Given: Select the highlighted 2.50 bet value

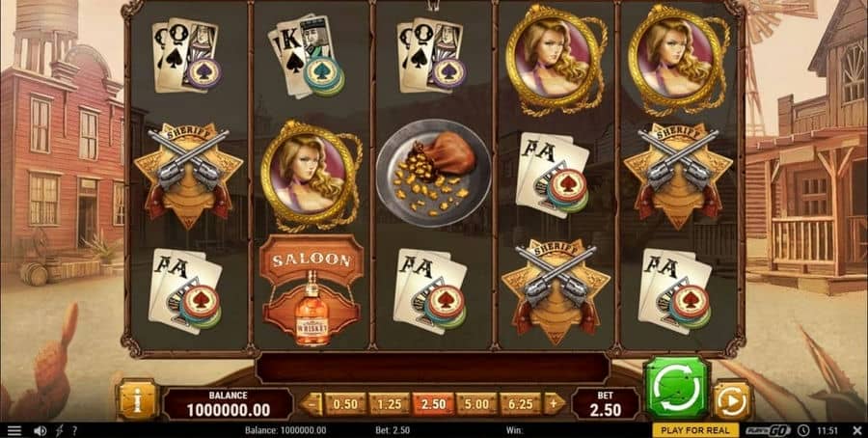Looking at the screenshot, I should coord(433,403).
